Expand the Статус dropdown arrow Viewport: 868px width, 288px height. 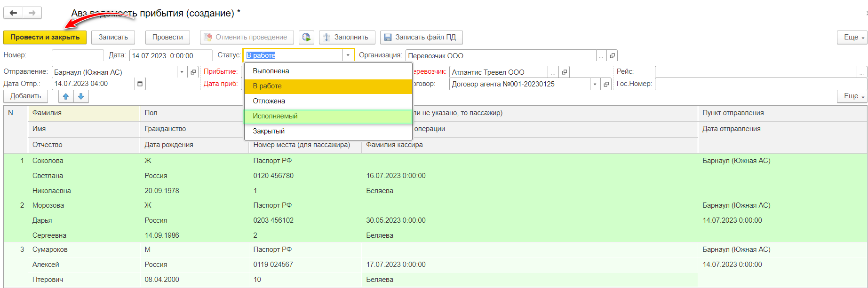click(348, 55)
